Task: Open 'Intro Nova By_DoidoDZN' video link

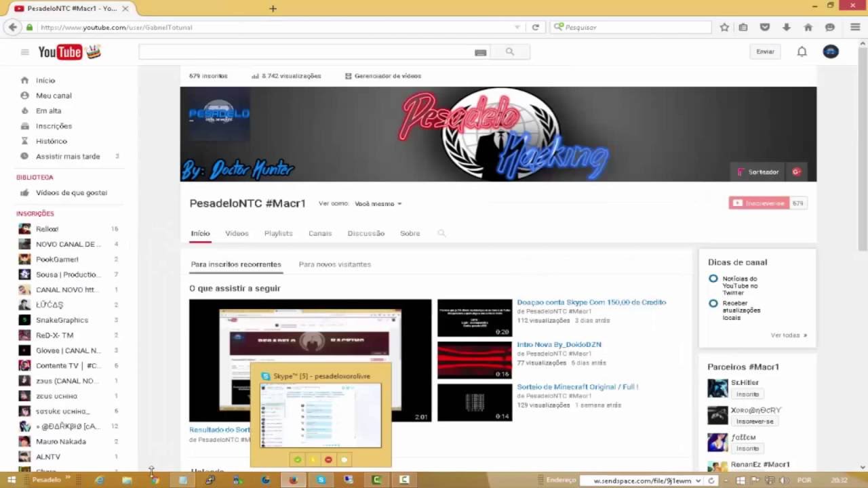Action: (559, 344)
